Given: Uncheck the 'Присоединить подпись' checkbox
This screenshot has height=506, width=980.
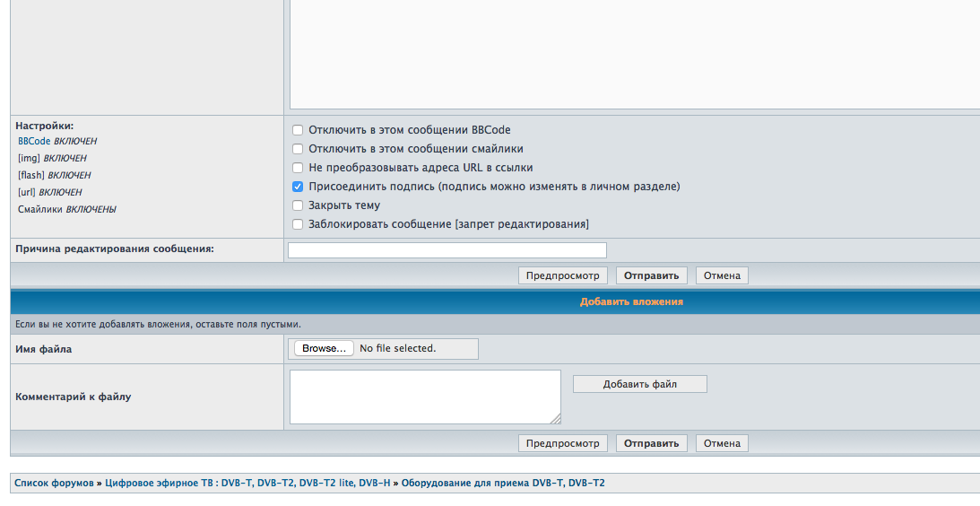Looking at the screenshot, I should (298, 187).
